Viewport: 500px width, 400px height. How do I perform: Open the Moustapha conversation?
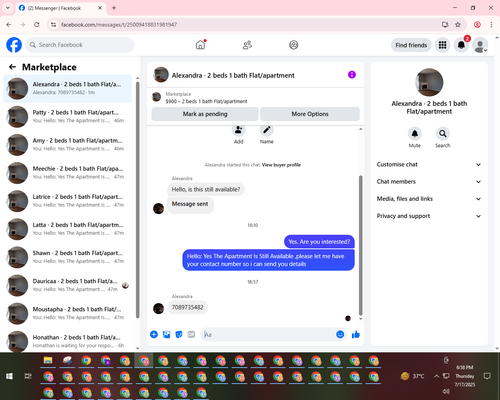coord(67,313)
